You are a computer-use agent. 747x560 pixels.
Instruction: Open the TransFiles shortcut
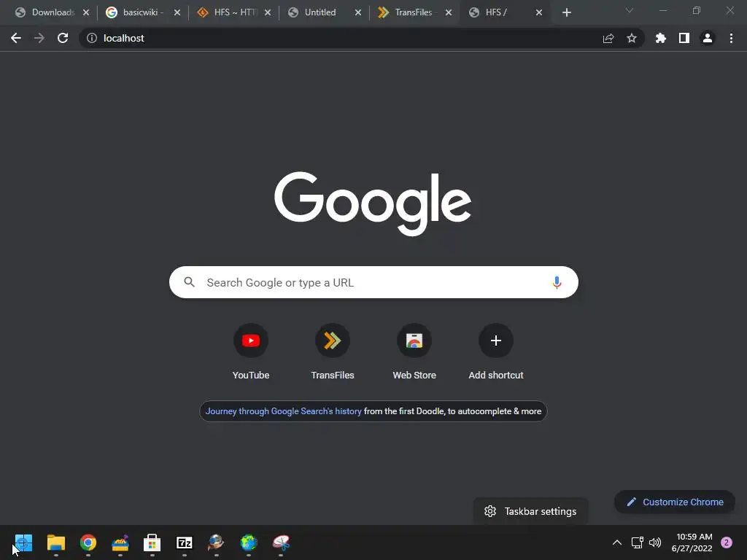pyautogui.click(x=333, y=352)
